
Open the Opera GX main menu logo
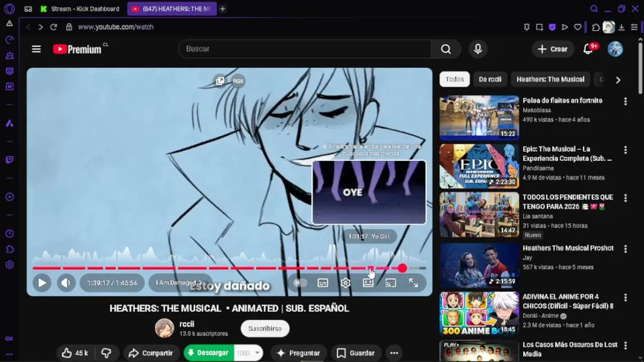(9, 9)
